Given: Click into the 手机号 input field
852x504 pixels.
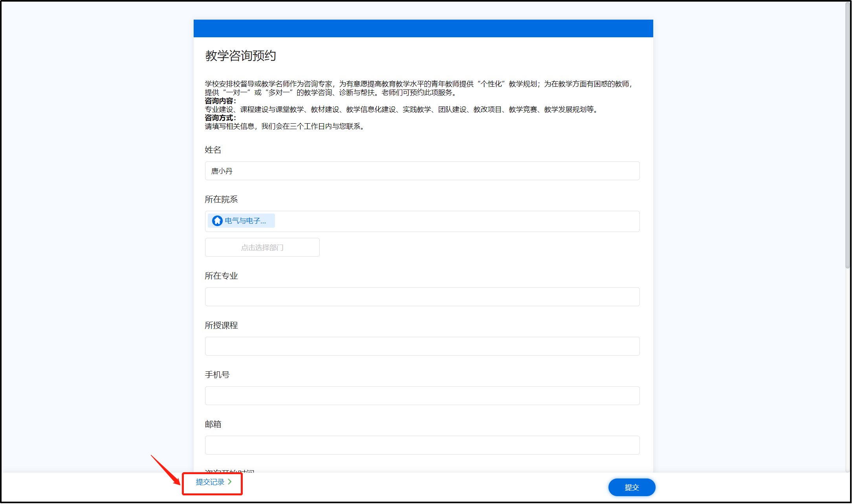Looking at the screenshot, I should point(422,396).
